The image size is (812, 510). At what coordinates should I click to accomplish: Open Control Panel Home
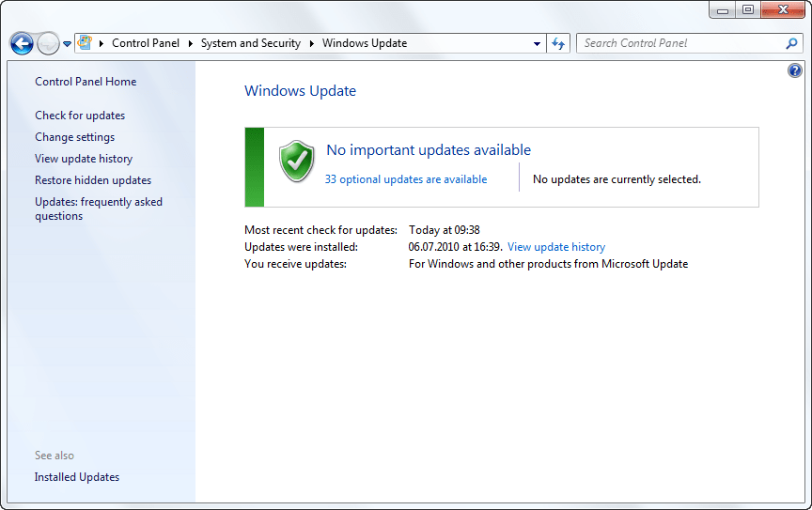click(x=86, y=82)
